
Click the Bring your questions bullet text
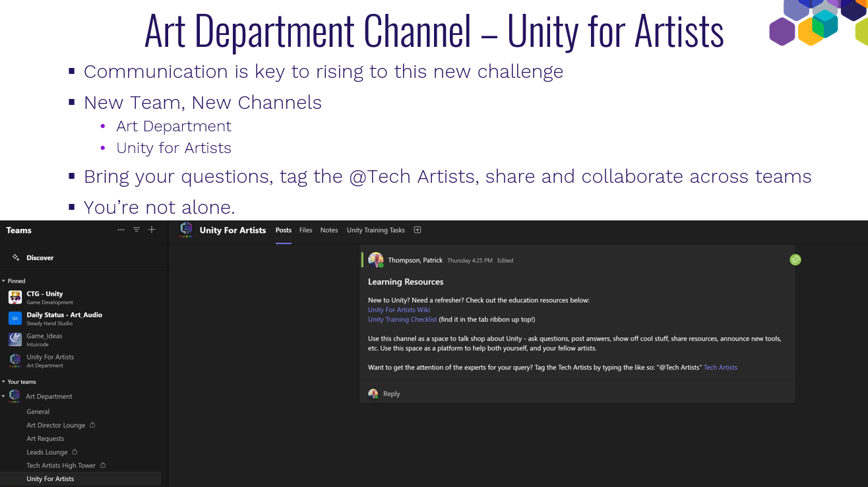point(447,177)
